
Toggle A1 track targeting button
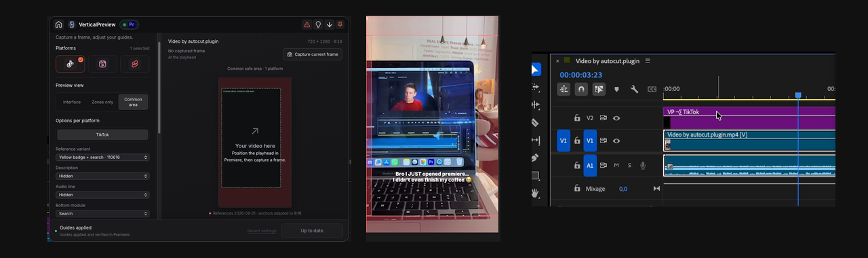pyautogui.click(x=590, y=165)
